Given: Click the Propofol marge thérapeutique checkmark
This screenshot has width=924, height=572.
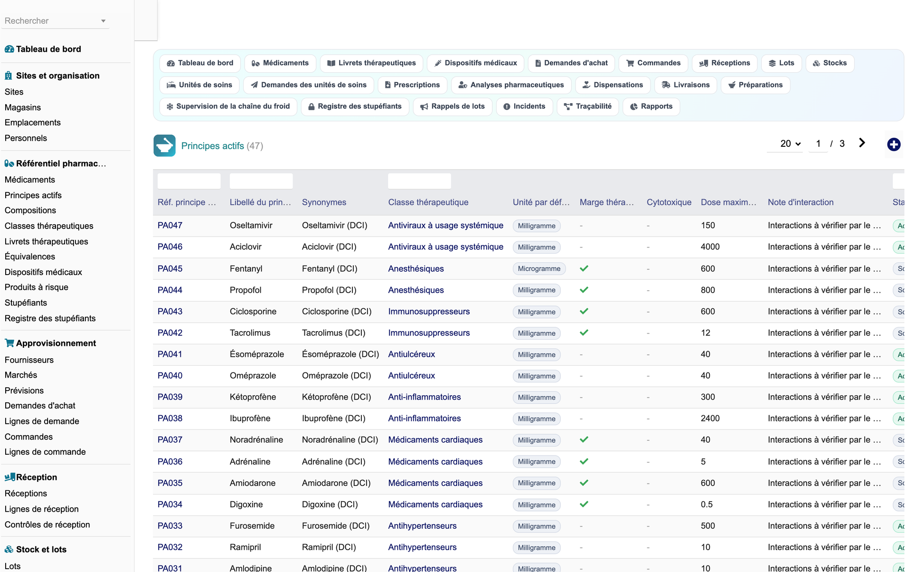Looking at the screenshot, I should click(584, 290).
